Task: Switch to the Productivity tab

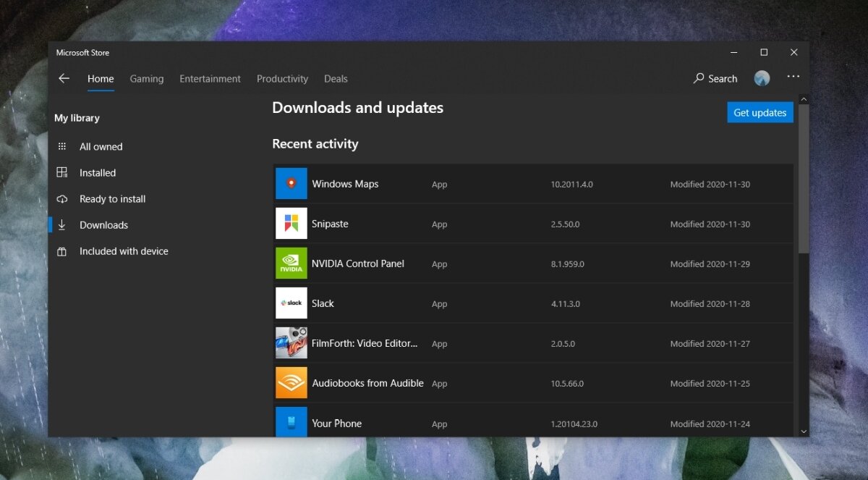Action: [282, 79]
